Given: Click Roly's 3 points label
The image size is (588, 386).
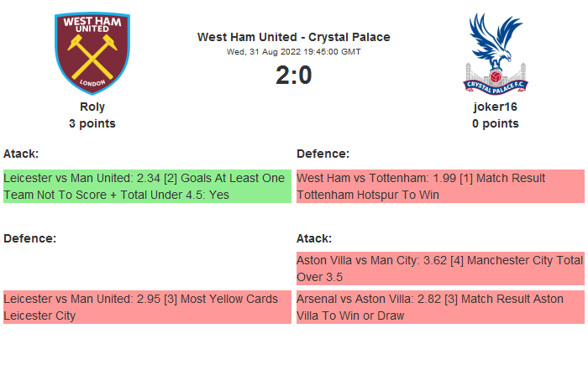Looking at the screenshot, I should 92,123.
